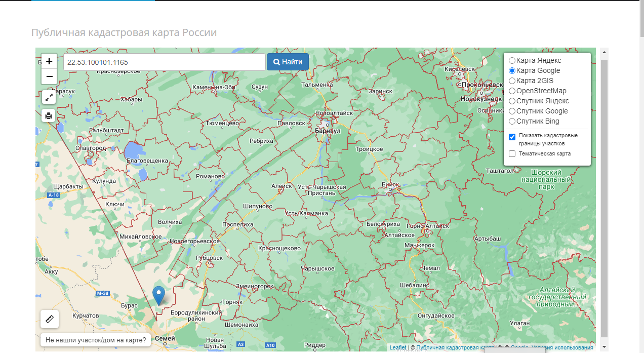Select Карта Яндекс map layer
This screenshot has height=353, width=644.
[x=512, y=61]
